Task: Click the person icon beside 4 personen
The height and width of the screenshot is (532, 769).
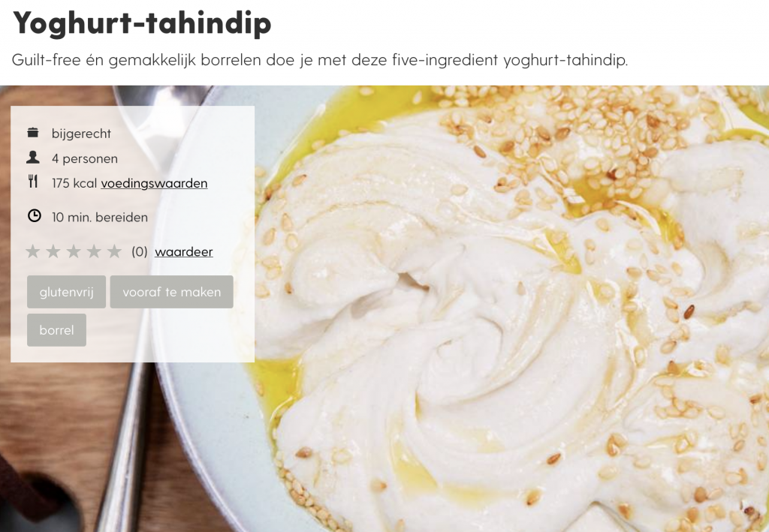Action: click(x=33, y=158)
